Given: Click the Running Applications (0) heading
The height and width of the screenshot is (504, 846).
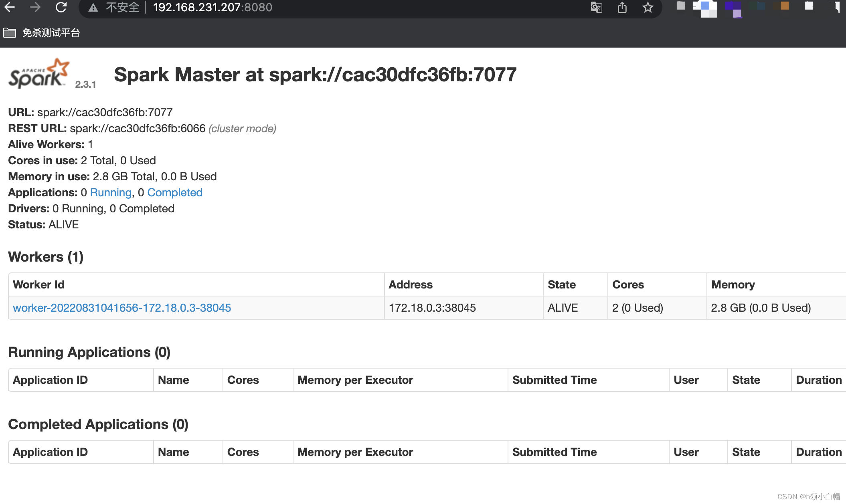Looking at the screenshot, I should (89, 352).
